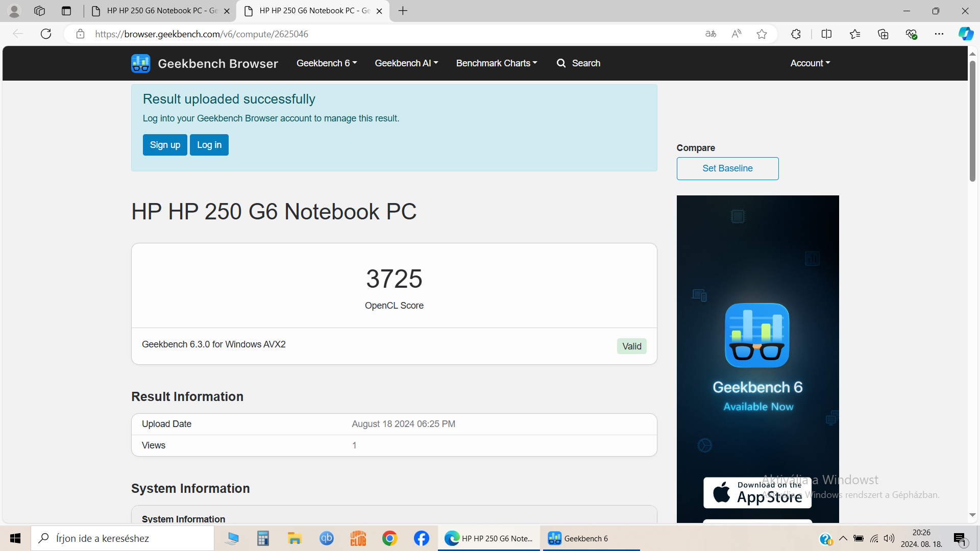
Task: Close the first HP 250 G6 tab
Action: click(227, 11)
